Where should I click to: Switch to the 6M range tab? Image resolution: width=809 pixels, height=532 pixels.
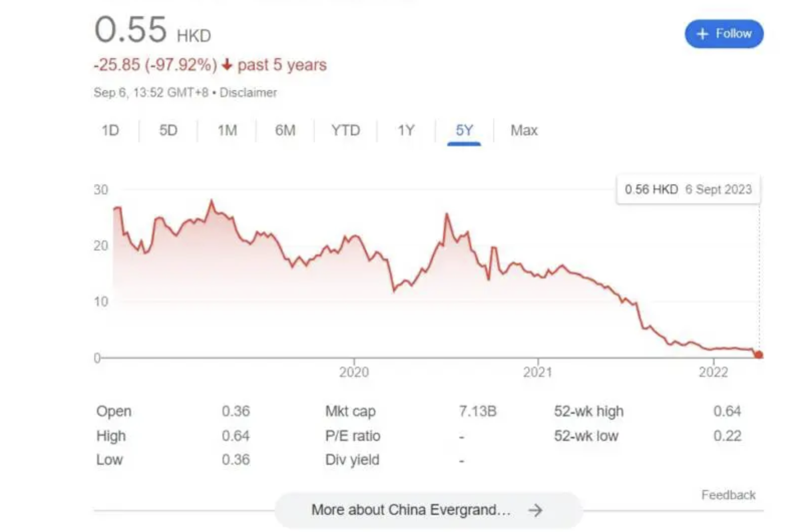pos(285,131)
